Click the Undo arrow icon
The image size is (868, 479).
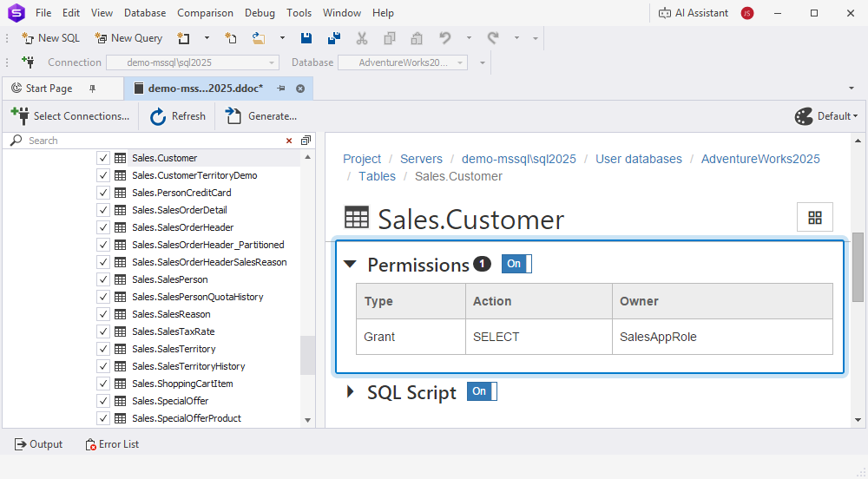[x=445, y=38]
